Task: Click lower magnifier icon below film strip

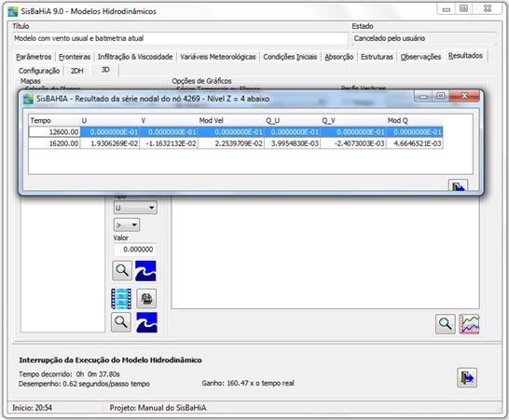Action: (121, 322)
